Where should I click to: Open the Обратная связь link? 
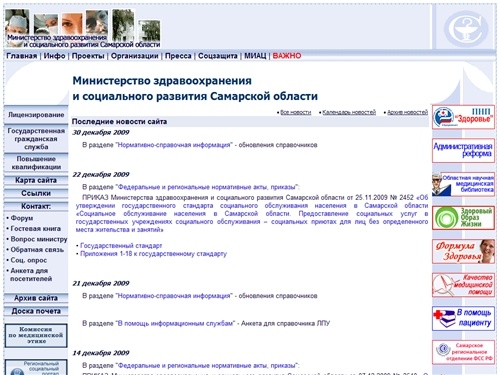point(37,250)
